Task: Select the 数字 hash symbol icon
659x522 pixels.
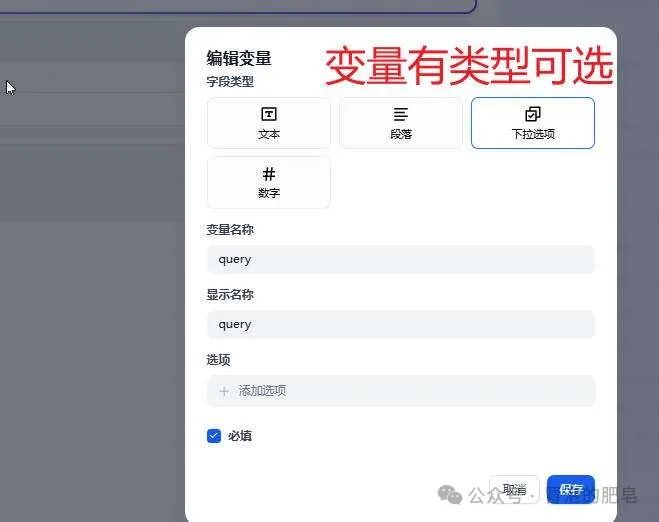Action: 268,174
